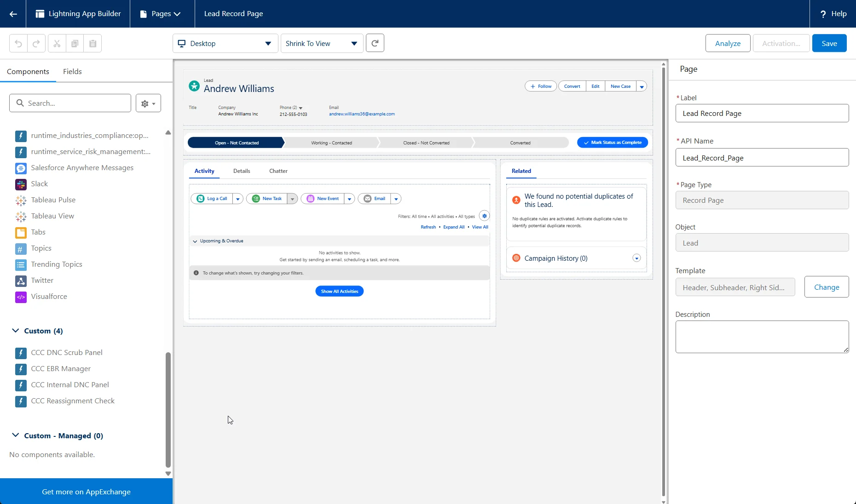Refresh the canvas with the reload icon

coord(375,43)
